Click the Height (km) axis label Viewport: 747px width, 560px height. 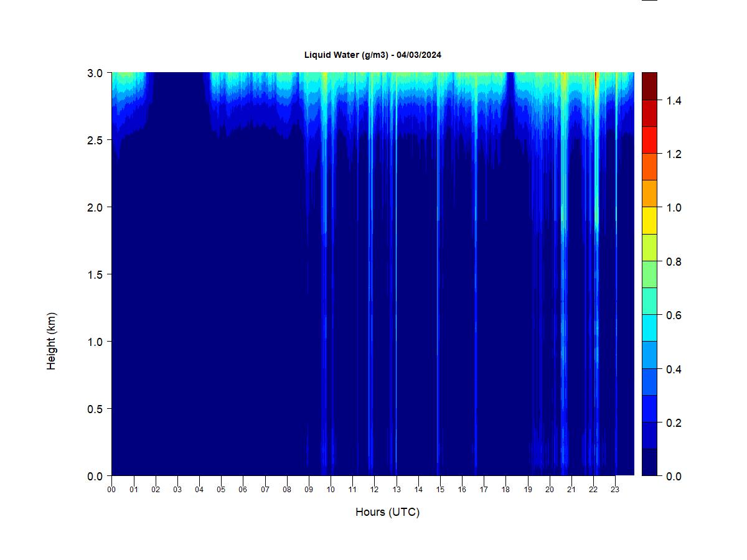[52, 341]
